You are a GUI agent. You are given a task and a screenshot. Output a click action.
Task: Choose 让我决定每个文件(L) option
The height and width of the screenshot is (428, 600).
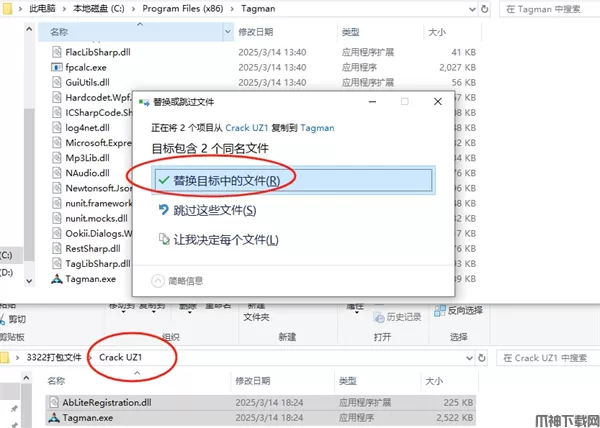(218, 240)
